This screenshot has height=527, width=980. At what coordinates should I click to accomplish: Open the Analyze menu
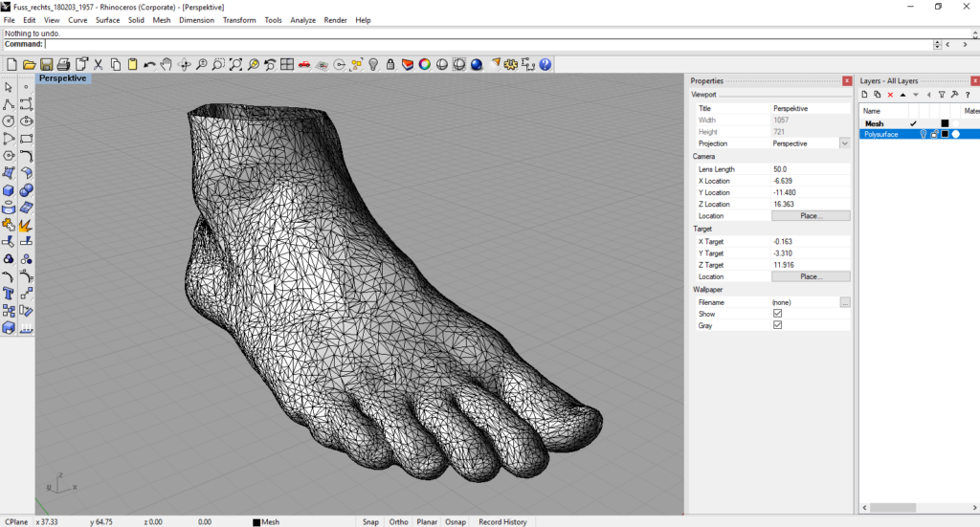point(302,20)
